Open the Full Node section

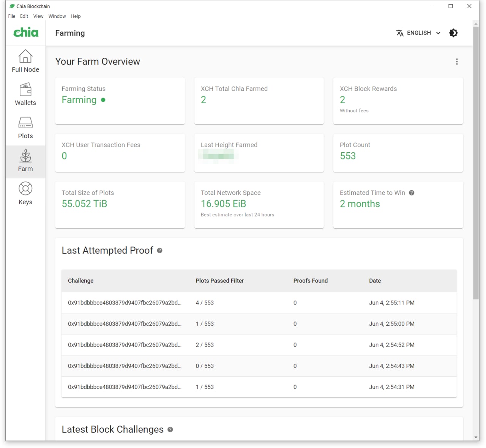pyautogui.click(x=25, y=61)
